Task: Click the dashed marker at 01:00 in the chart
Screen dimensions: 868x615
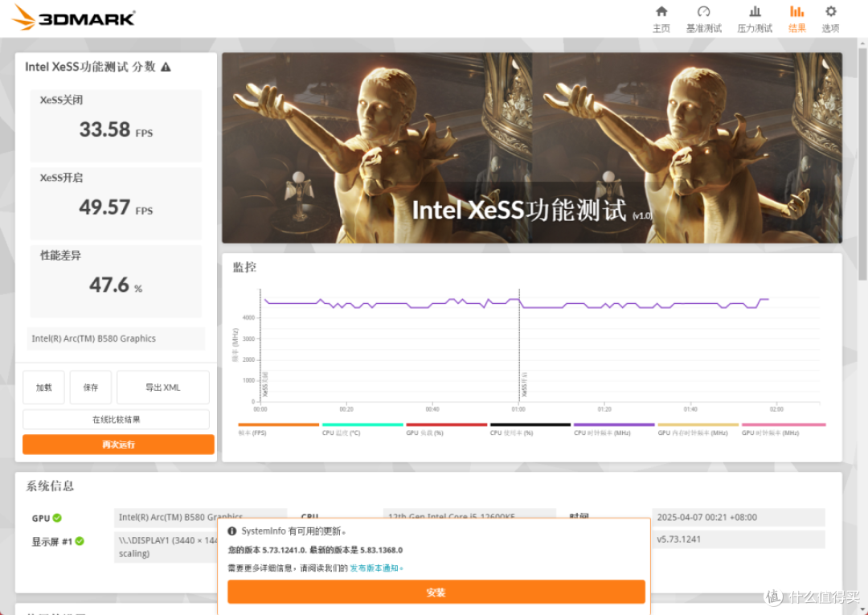Action: (x=519, y=346)
